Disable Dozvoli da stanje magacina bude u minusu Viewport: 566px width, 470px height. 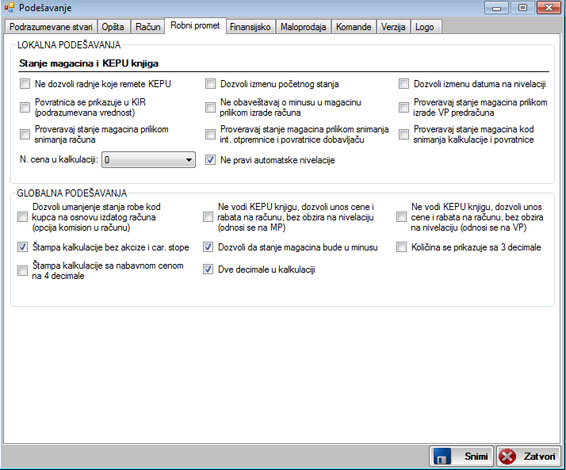click(x=208, y=247)
